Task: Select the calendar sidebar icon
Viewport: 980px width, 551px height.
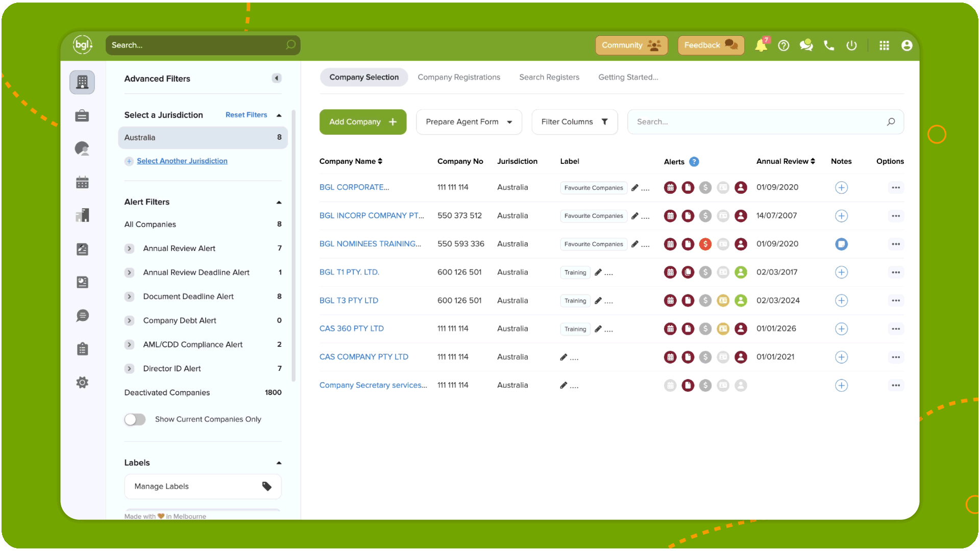Action: coord(82,182)
